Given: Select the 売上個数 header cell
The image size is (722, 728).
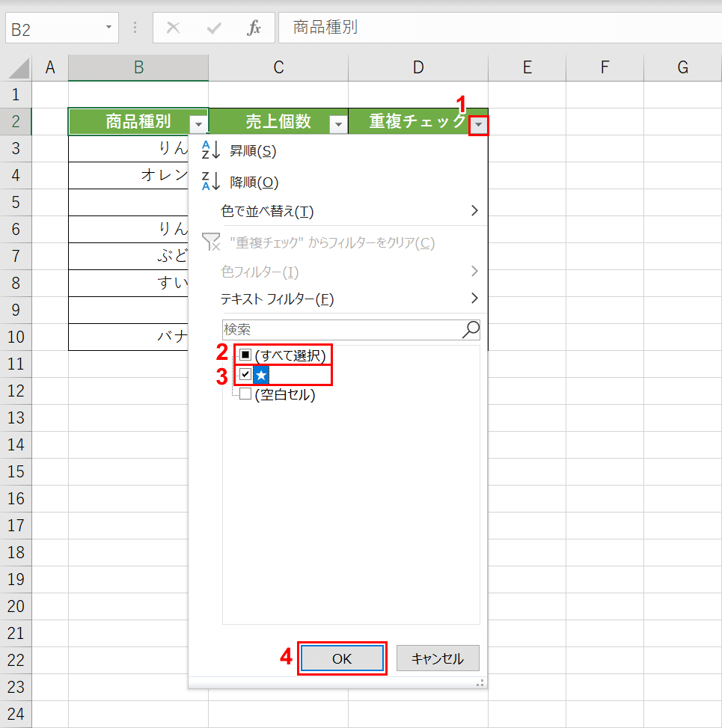Looking at the screenshot, I should pyautogui.click(x=278, y=122).
